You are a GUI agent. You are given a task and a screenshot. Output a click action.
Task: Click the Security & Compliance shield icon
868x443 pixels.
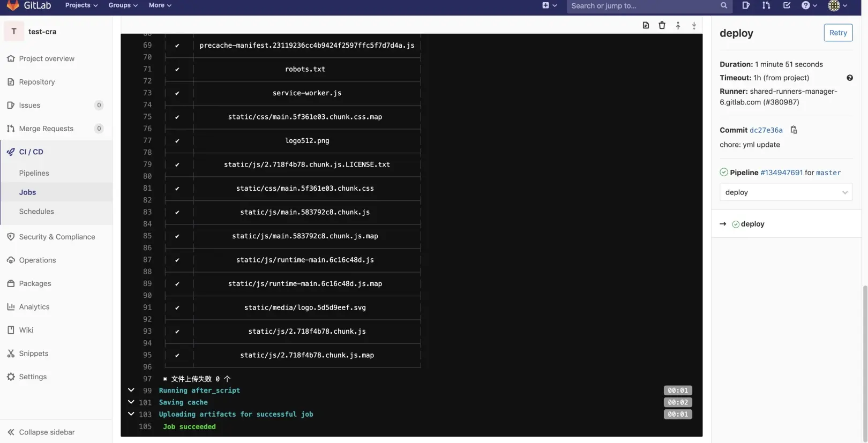click(x=11, y=237)
